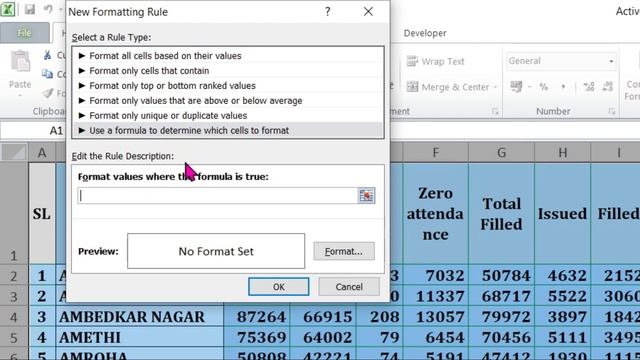Click the Accounting number format icon
This screenshot has height=360, width=640.
click(x=516, y=87)
